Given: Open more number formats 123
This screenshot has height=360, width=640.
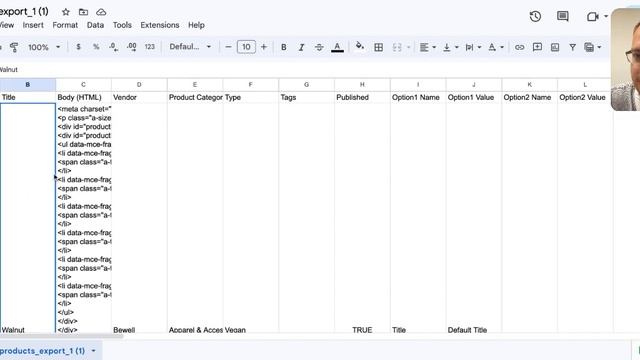Looking at the screenshot, I should [x=149, y=47].
